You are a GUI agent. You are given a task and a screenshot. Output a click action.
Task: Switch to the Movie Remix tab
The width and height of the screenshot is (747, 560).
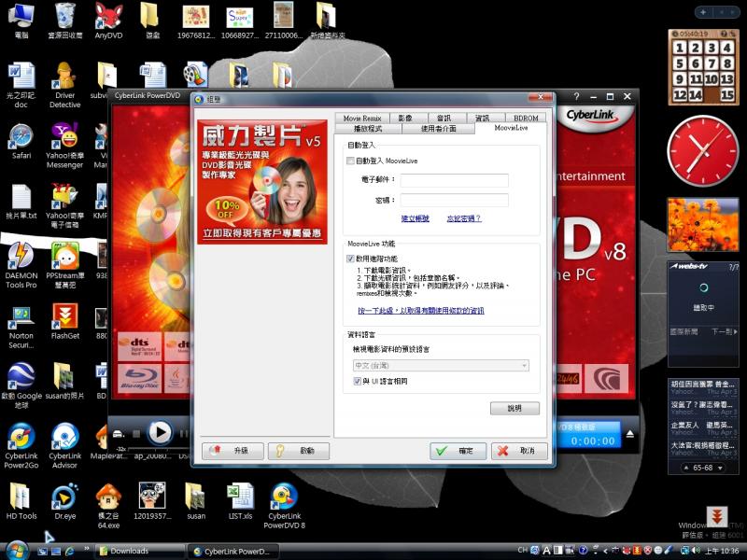point(362,119)
